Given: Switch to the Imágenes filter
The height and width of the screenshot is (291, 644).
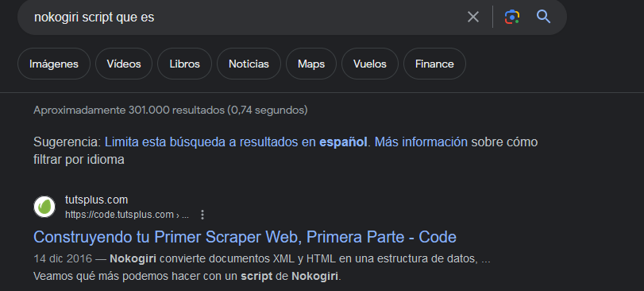Looking at the screenshot, I should pyautogui.click(x=54, y=64).
